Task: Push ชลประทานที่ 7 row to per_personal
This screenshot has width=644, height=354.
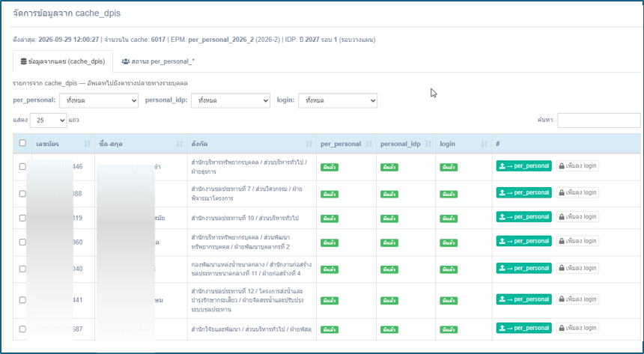Action: [x=523, y=192]
